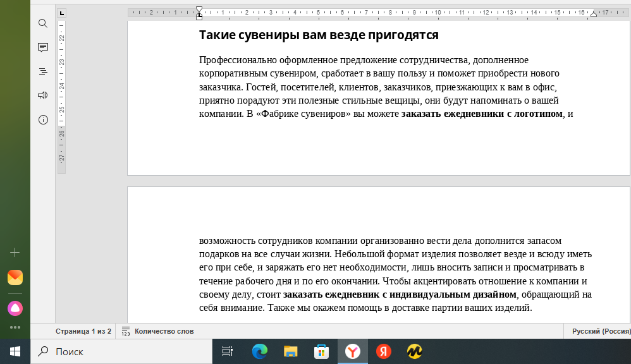Open the Alice assistant icon in sidebar

[x=15, y=308]
